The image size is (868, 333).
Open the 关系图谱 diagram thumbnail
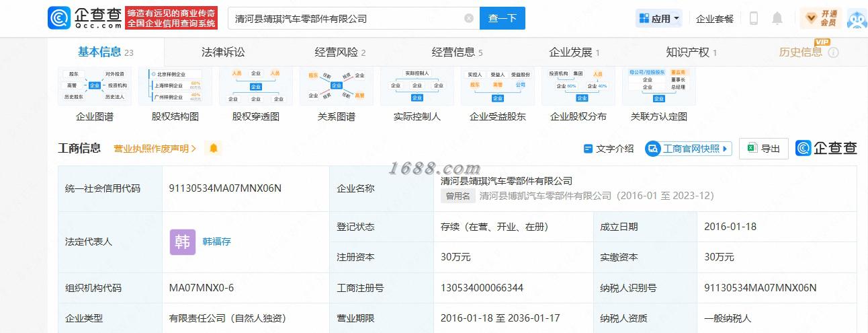336,86
